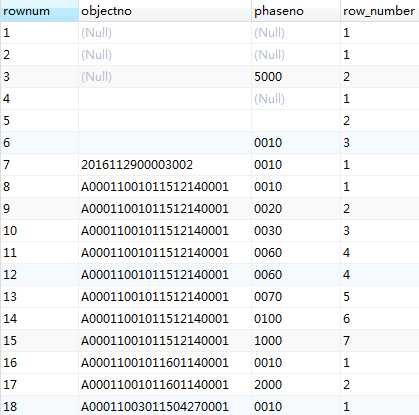The width and height of the screenshot is (419, 415).
Task: Select phaseno (Null) cell in row 2
Action: coord(296,55)
